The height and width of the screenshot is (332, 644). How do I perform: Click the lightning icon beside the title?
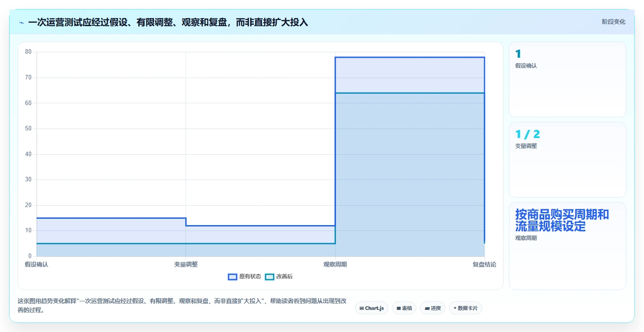[x=22, y=23]
